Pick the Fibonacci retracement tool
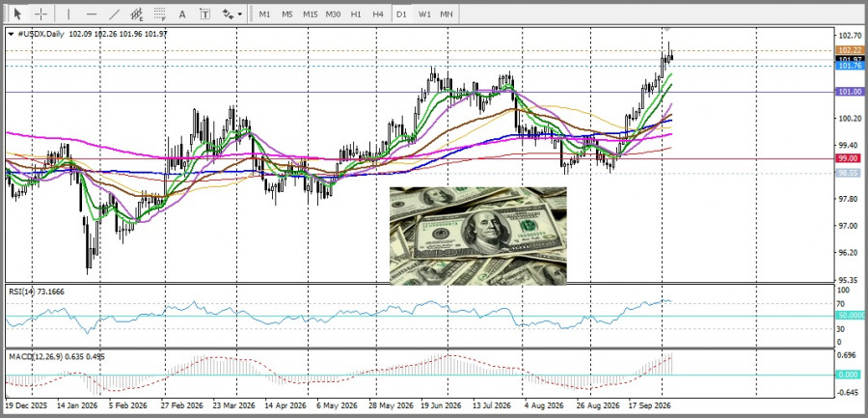 (x=159, y=14)
